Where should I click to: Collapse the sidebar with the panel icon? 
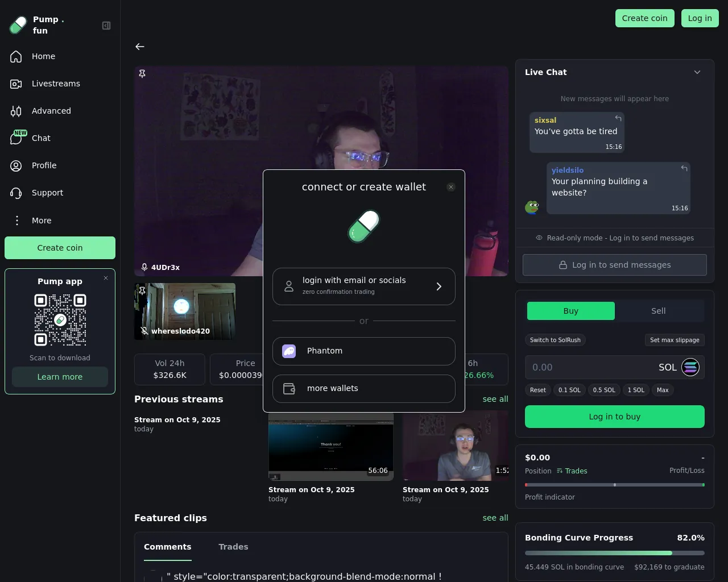[x=106, y=26]
